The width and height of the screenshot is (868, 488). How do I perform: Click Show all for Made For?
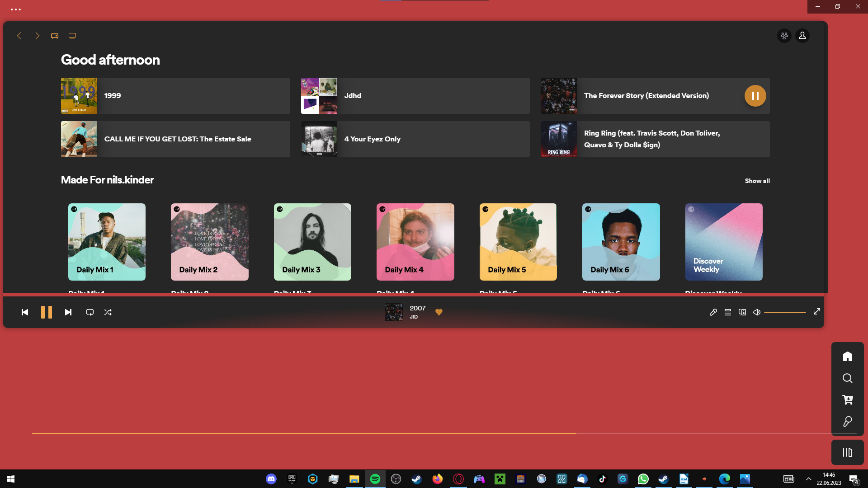(x=757, y=181)
